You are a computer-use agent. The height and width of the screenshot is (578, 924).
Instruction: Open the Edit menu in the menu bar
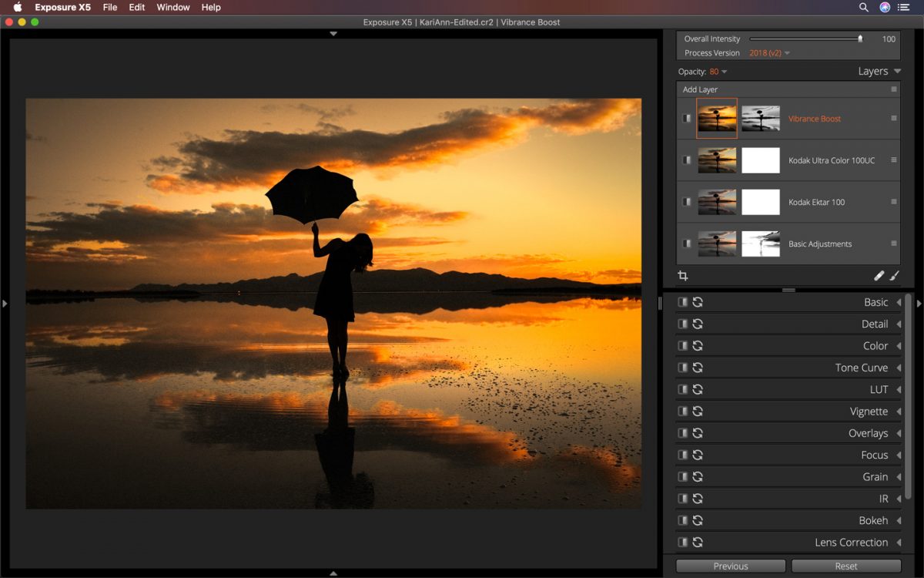click(x=136, y=7)
